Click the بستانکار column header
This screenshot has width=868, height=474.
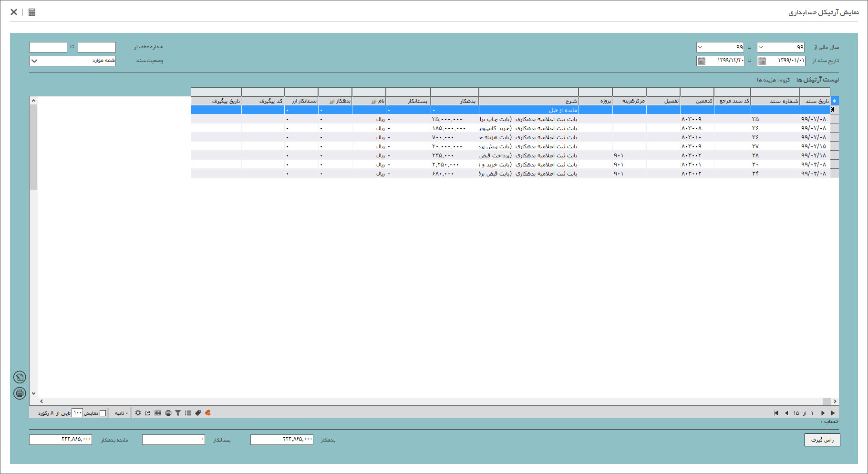(408, 101)
